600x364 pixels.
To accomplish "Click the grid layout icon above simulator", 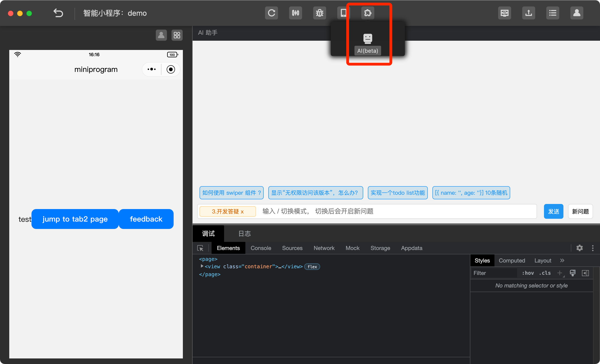I will tap(177, 35).
